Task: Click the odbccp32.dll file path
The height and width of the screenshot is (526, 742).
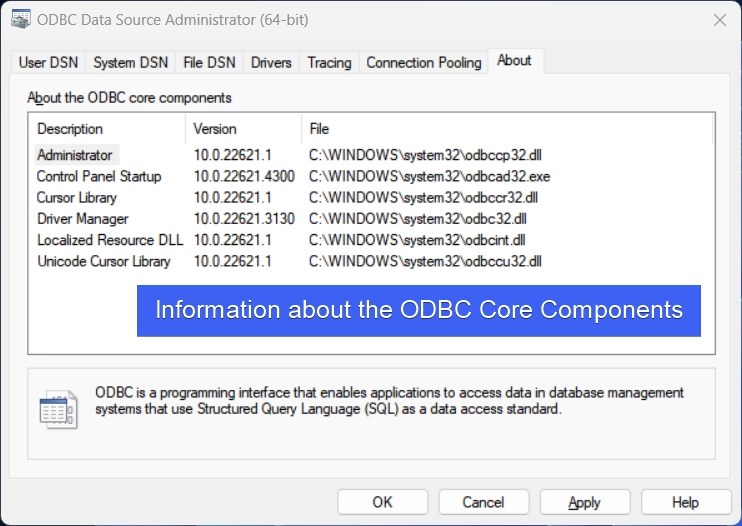Action: click(x=425, y=155)
